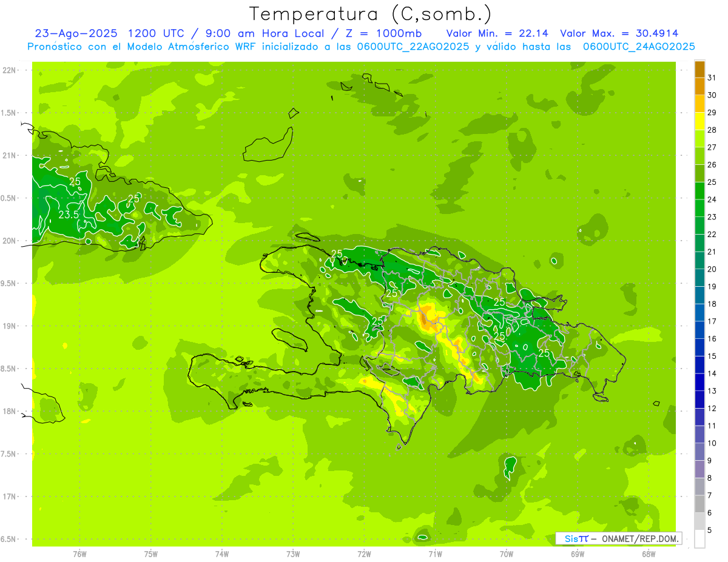Click the 9:00 am Hora Local text

(265, 33)
